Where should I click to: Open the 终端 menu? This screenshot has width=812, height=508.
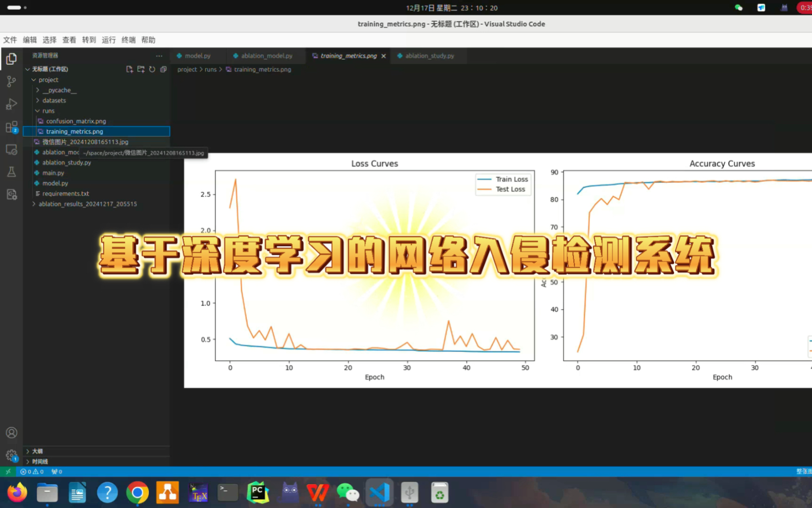128,40
